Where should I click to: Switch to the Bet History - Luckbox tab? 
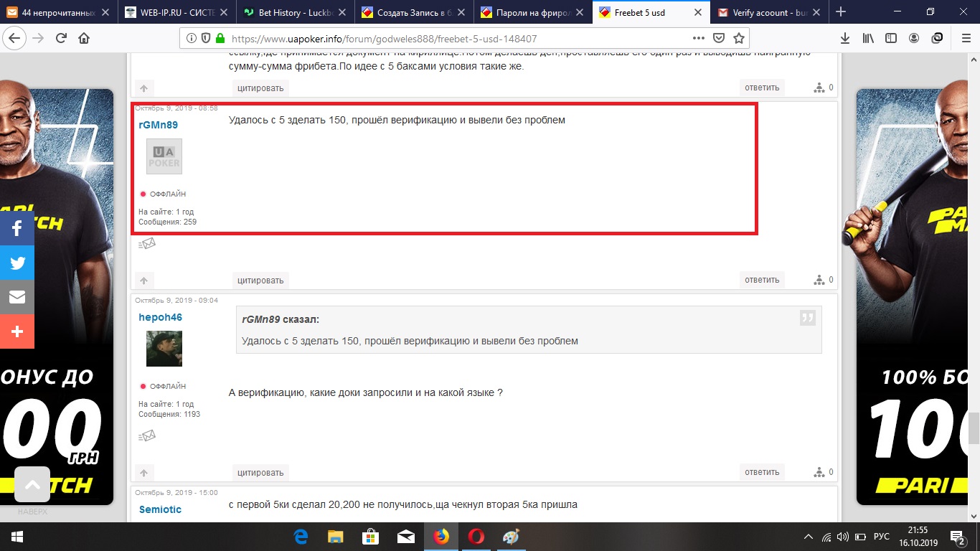295,11
